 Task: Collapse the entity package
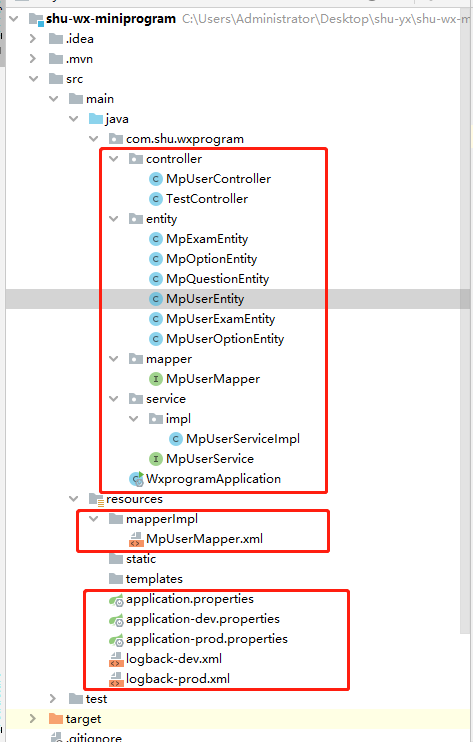pos(114,219)
